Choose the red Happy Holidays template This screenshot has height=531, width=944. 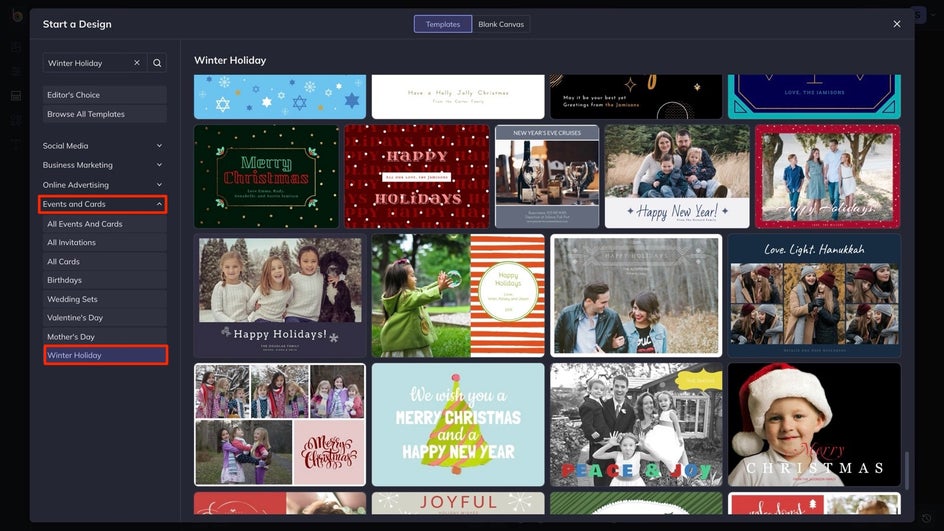pyautogui.click(x=417, y=176)
